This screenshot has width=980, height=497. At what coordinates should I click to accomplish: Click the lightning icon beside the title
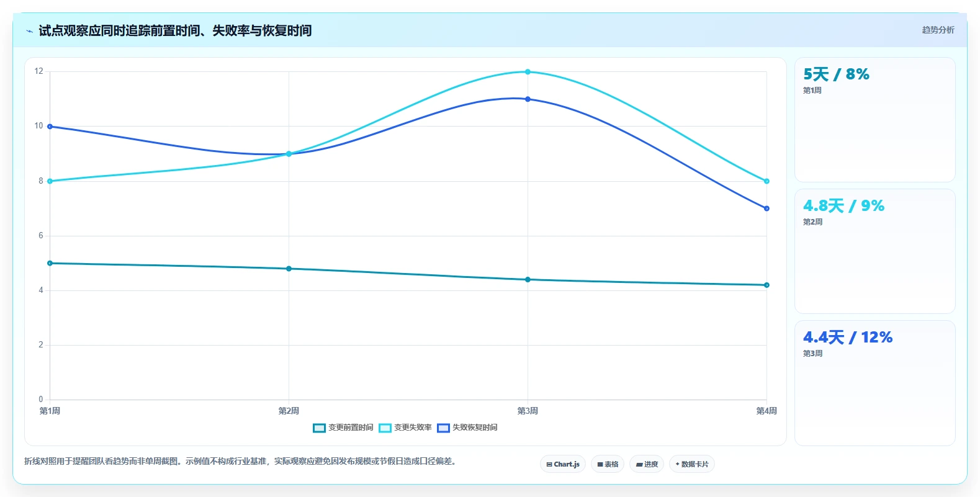point(29,31)
